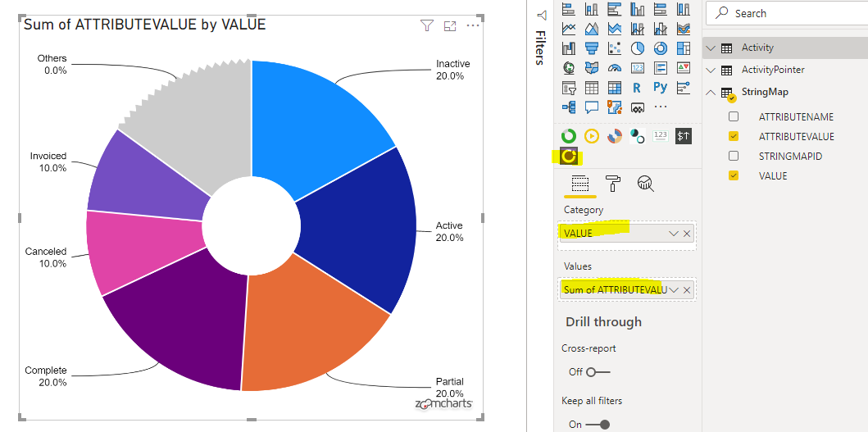Uncheck the VALUE field checkbox
Viewport: 868px width, 432px height.
click(x=734, y=175)
